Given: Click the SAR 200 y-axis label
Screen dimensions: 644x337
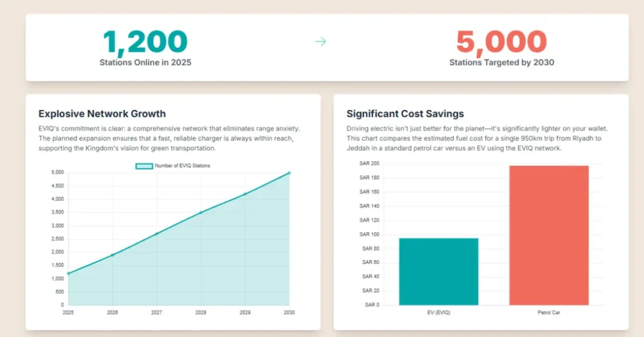Looking at the screenshot, I should pyautogui.click(x=369, y=163).
